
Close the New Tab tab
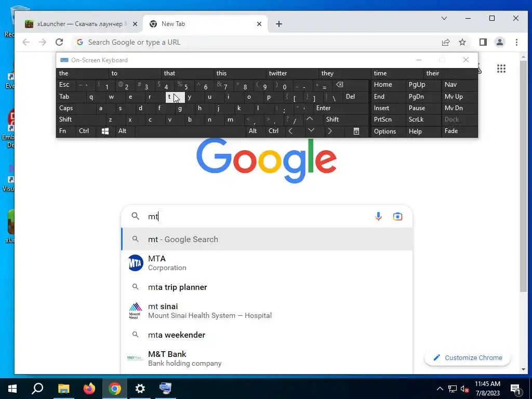(x=259, y=24)
